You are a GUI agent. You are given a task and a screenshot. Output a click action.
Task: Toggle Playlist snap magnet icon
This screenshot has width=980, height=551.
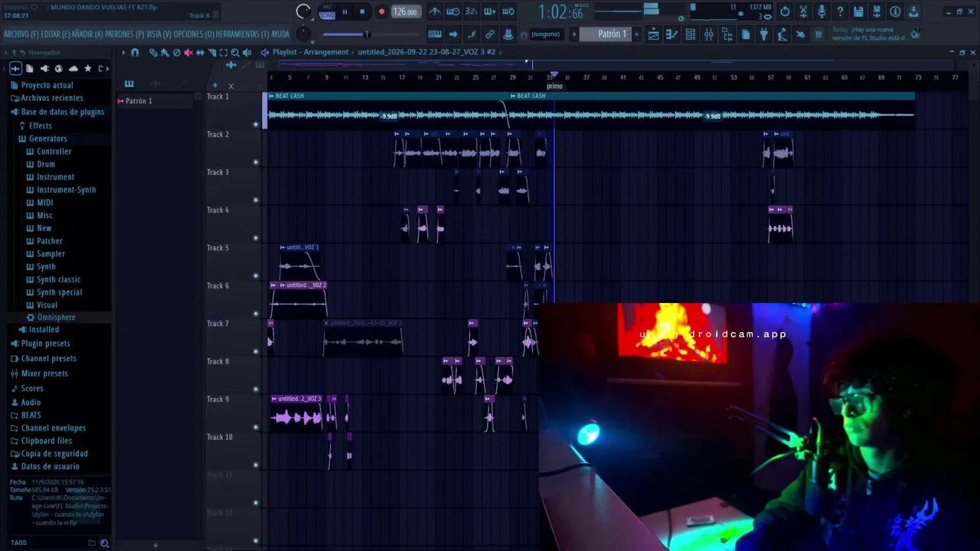click(135, 53)
